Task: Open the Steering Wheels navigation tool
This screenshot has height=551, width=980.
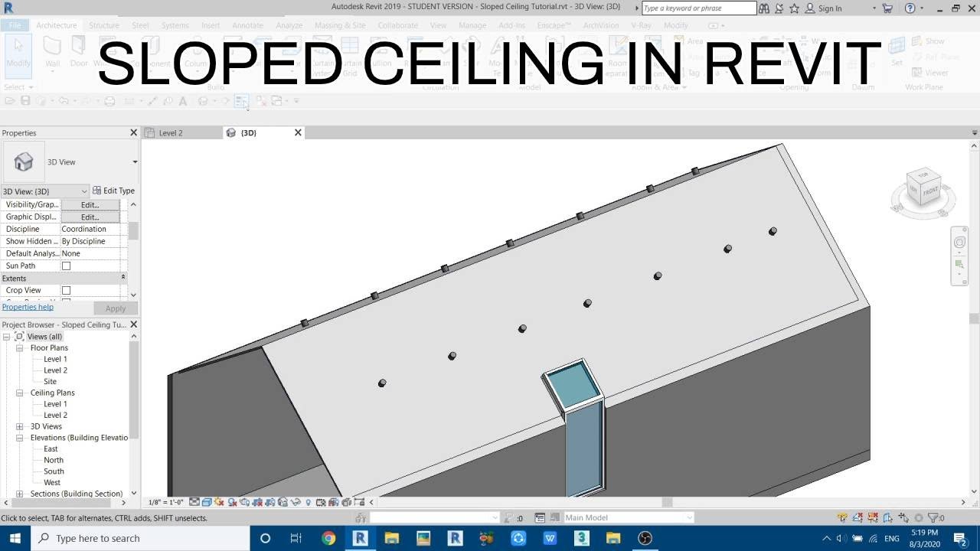Action: [x=959, y=243]
